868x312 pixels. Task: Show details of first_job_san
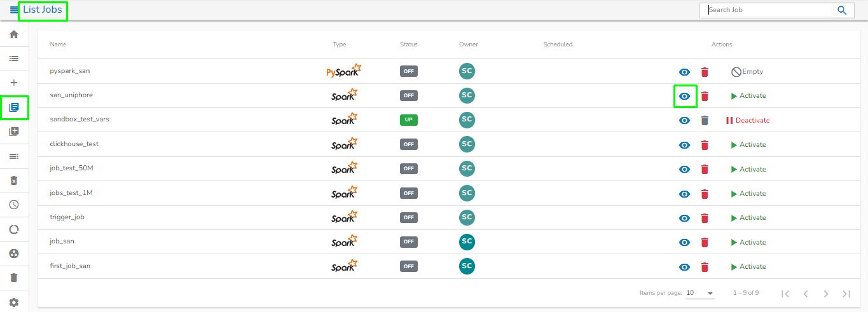click(685, 267)
